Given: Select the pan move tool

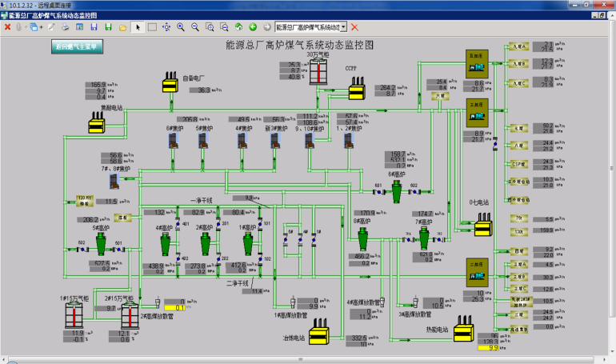Looking at the screenshot, I should (x=166, y=26).
